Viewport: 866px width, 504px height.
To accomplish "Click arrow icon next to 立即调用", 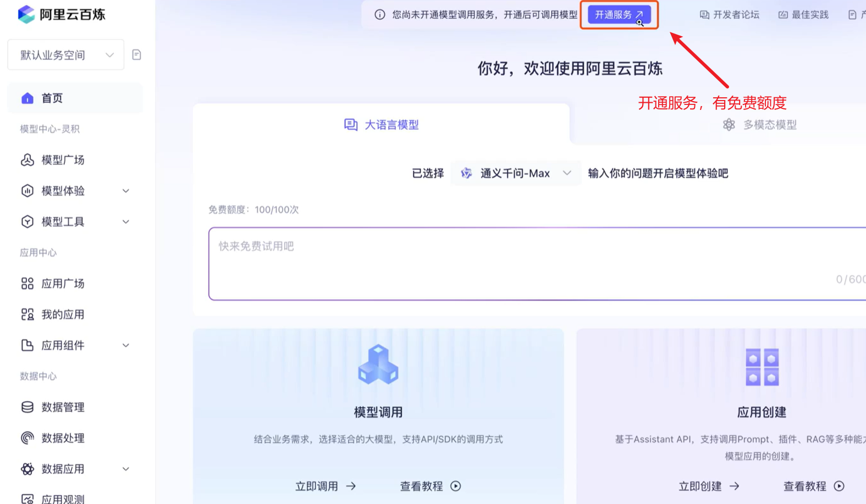I will tap(351, 486).
